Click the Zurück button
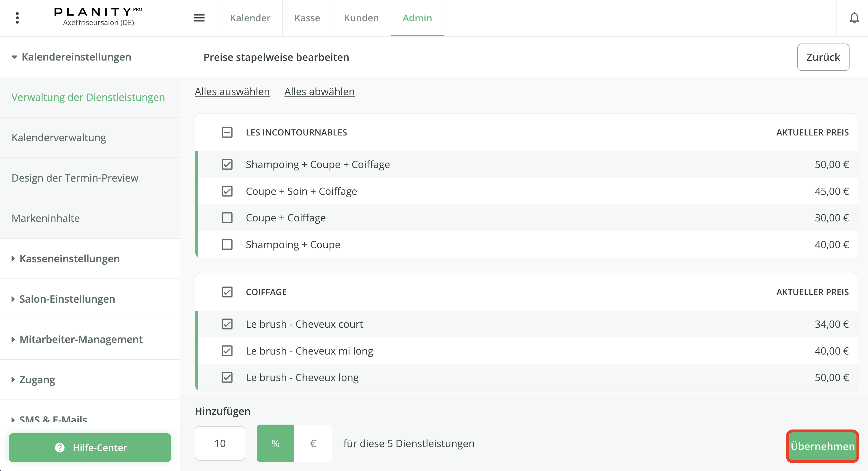 823,57
